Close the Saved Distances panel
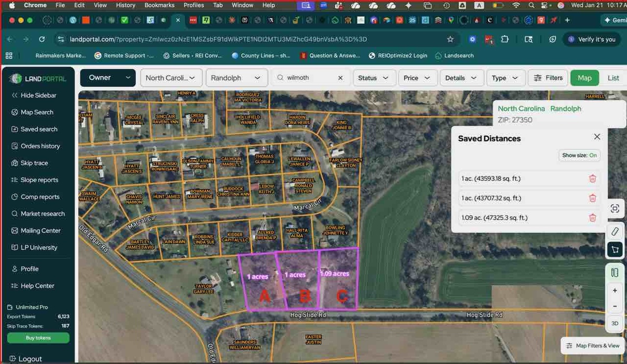Viewport: 627px width, 364px height. pyautogui.click(x=597, y=137)
